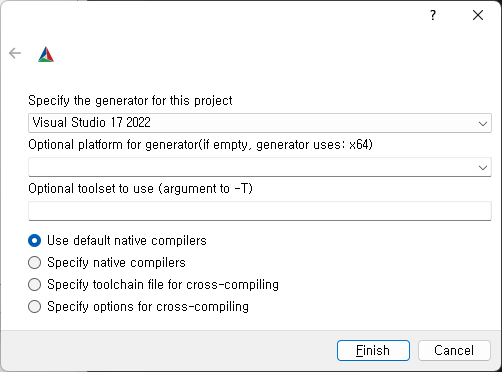Screen dimensions: 502x372
Task: Click the Optional platform for generator label
Action: pyautogui.click(x=200, y=145)
